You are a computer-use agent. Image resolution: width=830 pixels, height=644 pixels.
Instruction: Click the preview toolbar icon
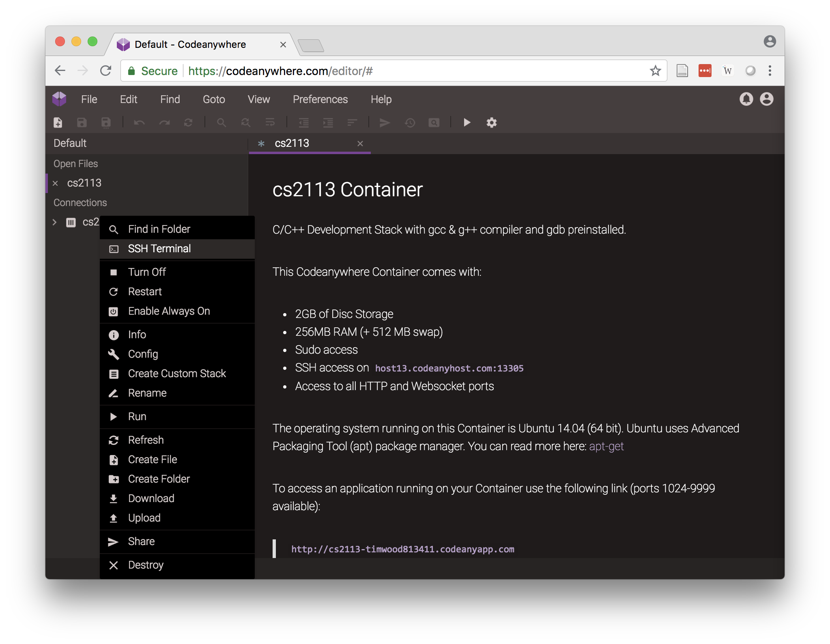coord(434,122)
